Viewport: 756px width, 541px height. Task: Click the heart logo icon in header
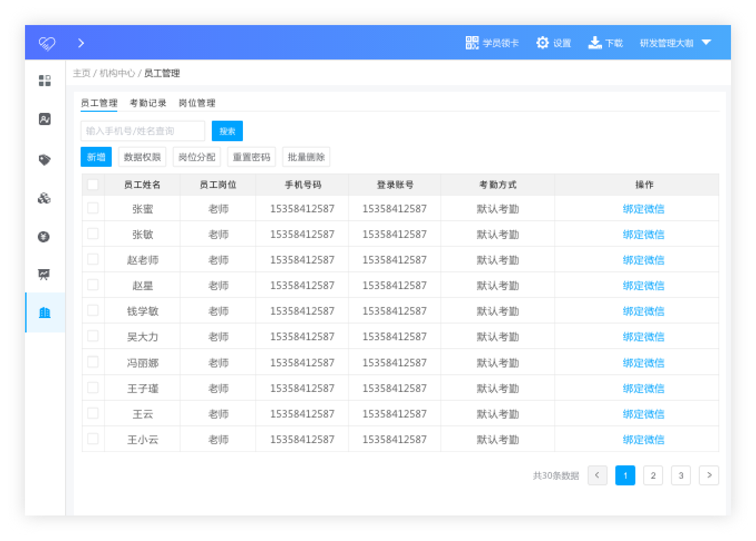47,43
